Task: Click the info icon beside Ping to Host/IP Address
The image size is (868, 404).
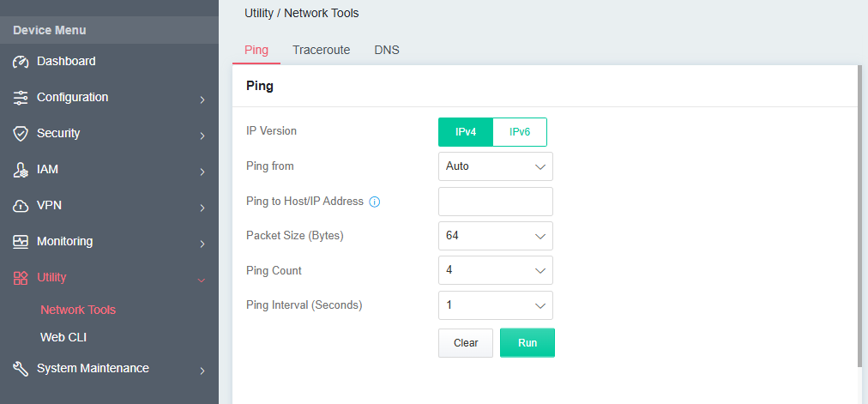Action: click(x=374, y=202)
